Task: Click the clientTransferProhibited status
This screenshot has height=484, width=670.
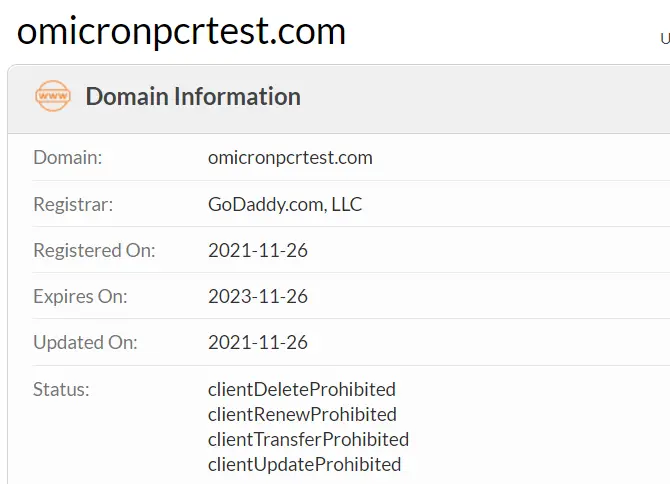Action: coord(309,440)
